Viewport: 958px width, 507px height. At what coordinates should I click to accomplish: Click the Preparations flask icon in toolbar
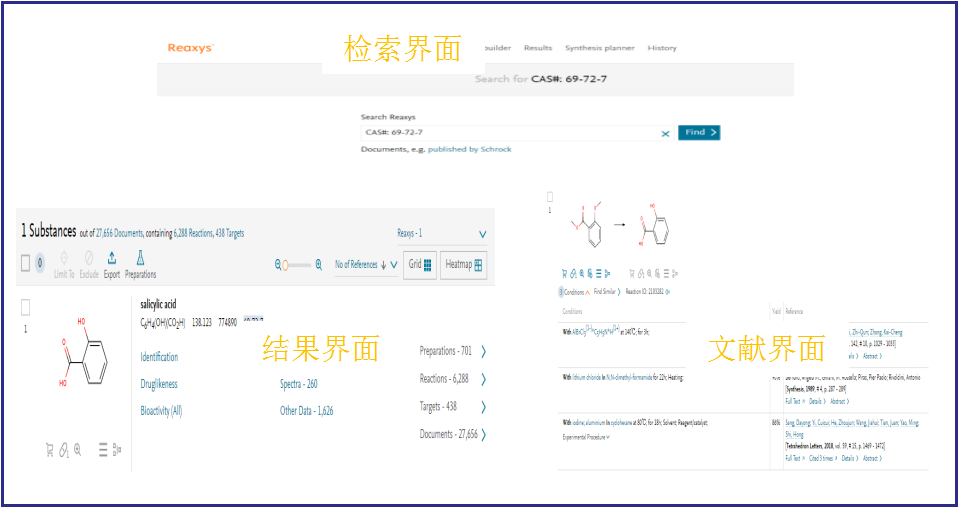coord(141,258)
